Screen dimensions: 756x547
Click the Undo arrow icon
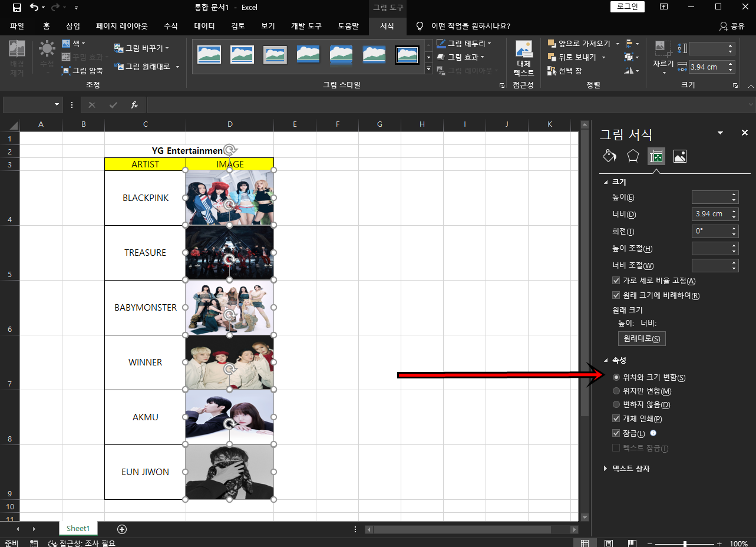[x=34, y=8]
